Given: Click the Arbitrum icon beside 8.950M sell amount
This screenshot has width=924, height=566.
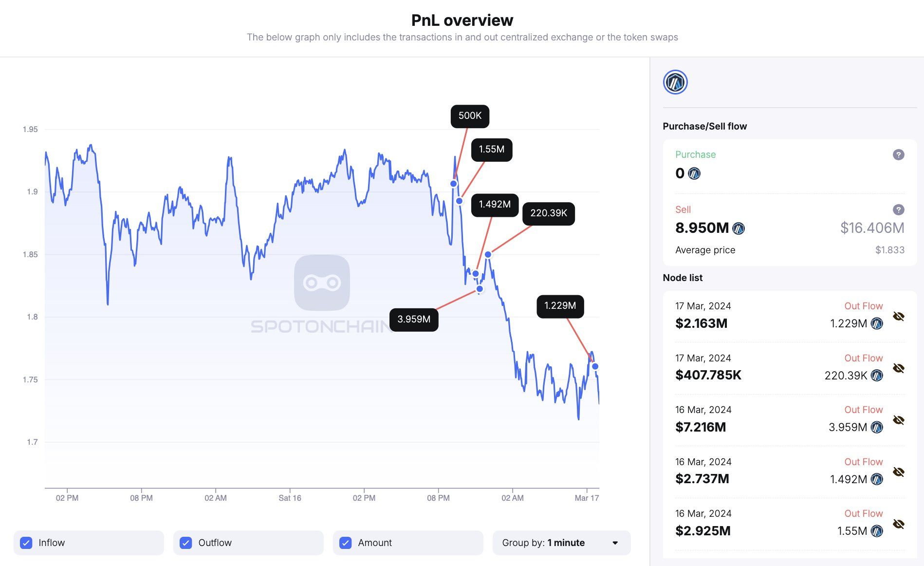Looking at the screenshot, I should (x=739, y=228).
